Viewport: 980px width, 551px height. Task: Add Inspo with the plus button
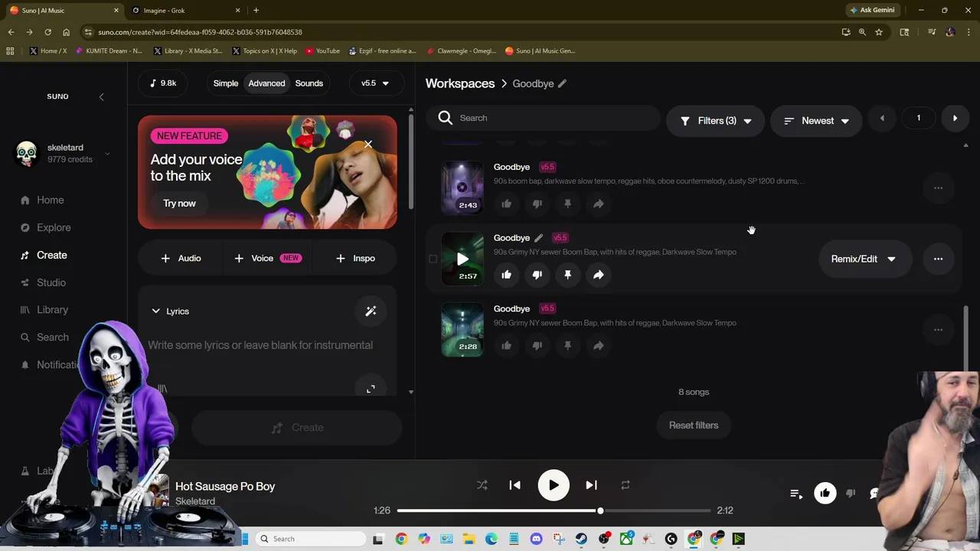(x=355, y=259)
